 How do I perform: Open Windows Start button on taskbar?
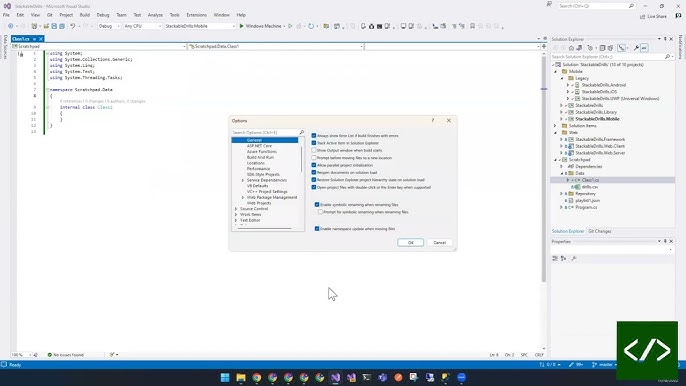[x=225, y=377]
